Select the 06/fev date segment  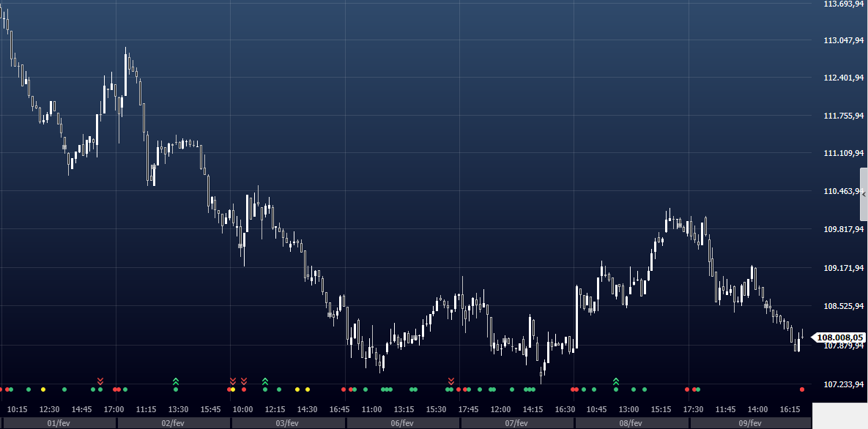point(402,423)
